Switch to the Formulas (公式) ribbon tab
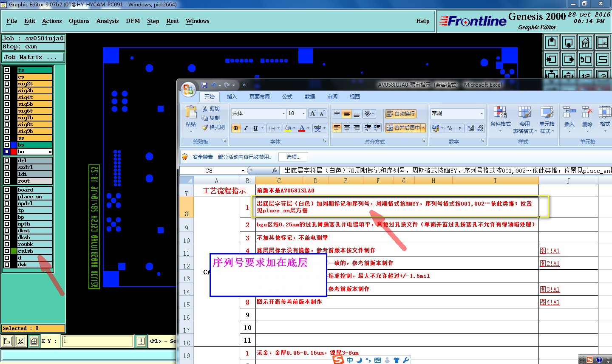 pyautogui.click(x=287, y=97)
